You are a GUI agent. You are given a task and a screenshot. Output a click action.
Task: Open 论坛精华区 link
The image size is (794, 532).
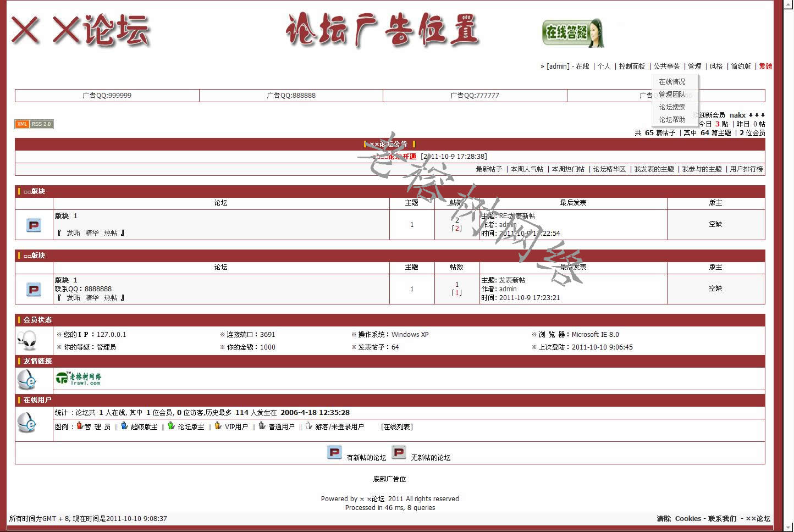(609, 169)
